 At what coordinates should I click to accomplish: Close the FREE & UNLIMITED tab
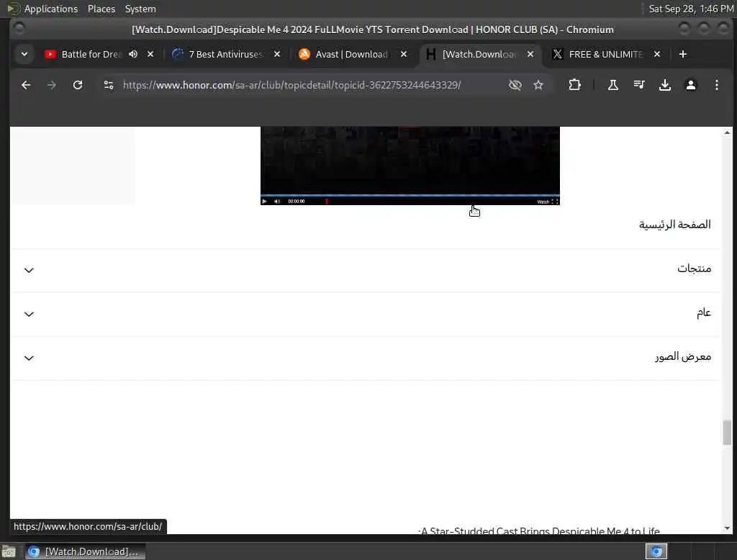tap(657, 54)
